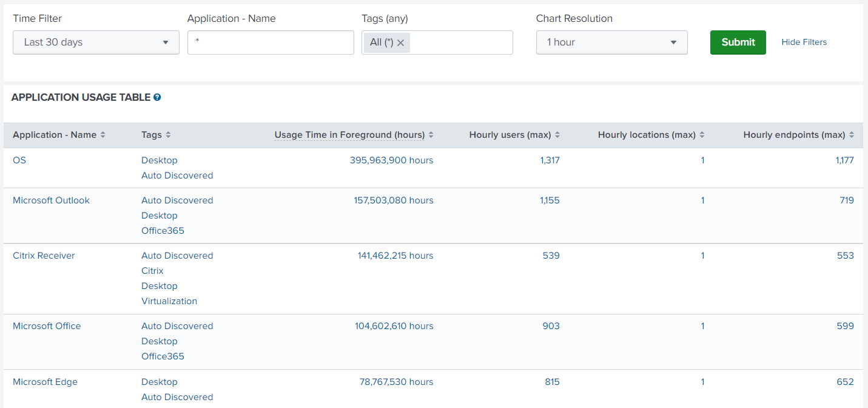Remove the All (*) tag filter
868x408 pixels.
point(400,42)
